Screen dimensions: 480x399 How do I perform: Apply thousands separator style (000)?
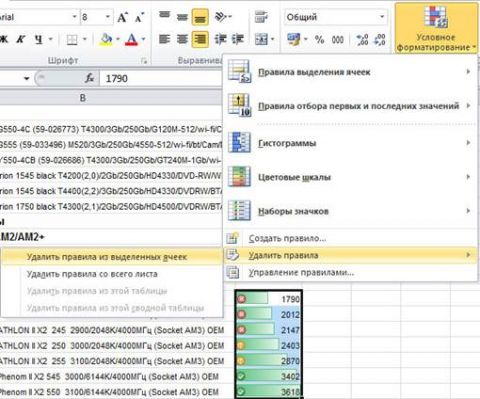[338, 40]
